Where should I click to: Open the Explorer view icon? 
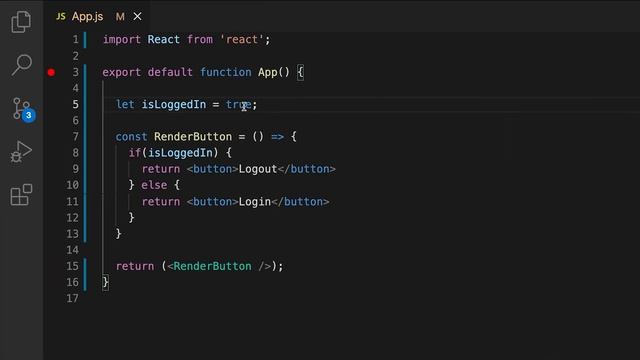pyautogui.click(x=21, y=21)
